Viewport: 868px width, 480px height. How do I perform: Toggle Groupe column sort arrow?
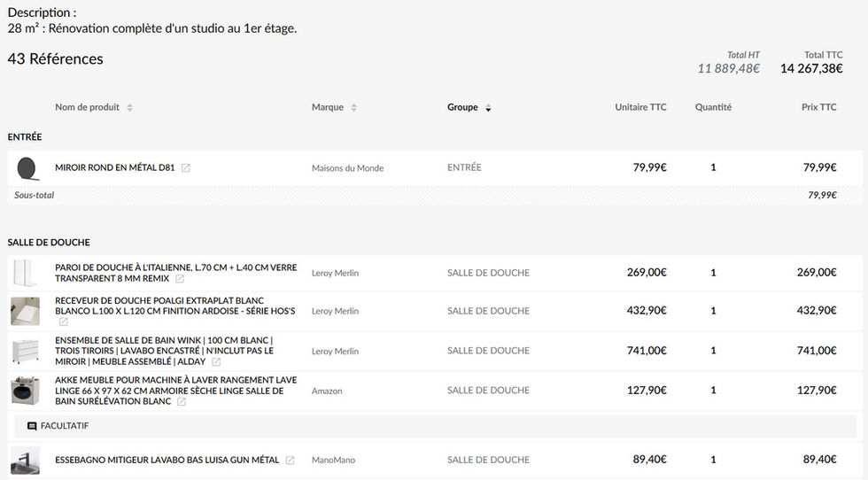coord(488,108)
